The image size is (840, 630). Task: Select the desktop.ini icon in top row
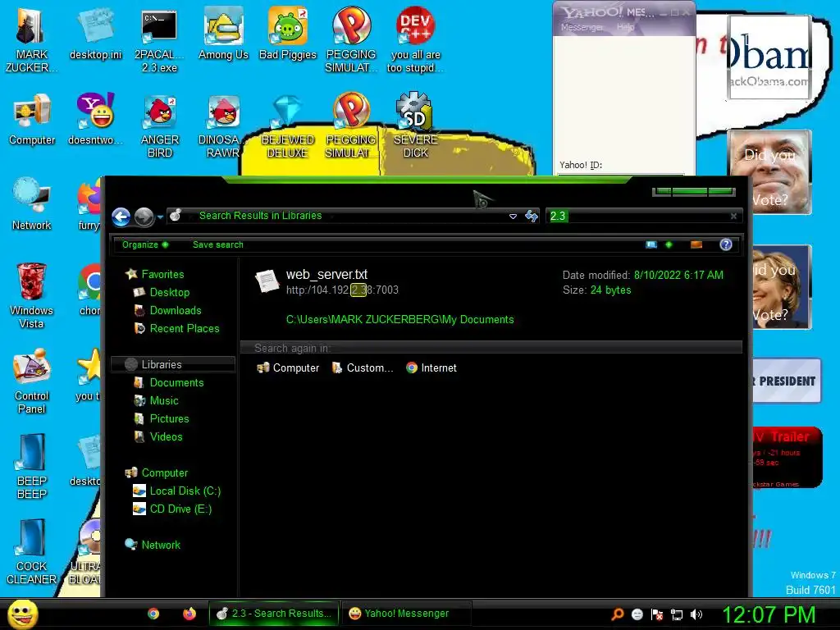click(x=95, y=33)
